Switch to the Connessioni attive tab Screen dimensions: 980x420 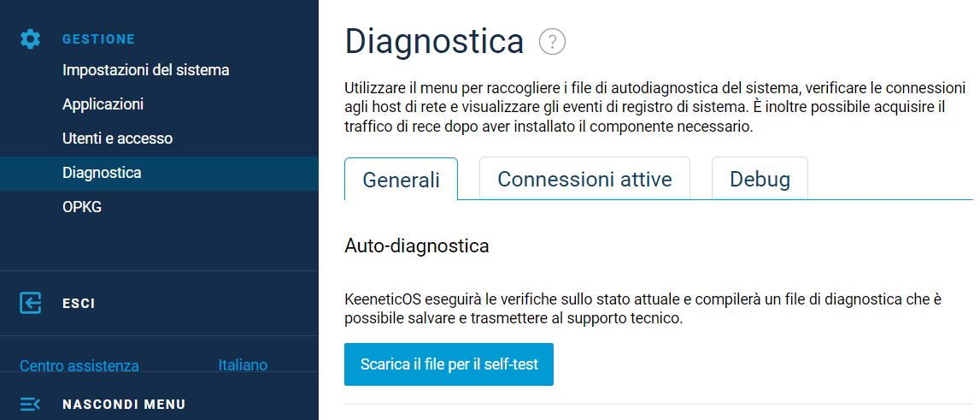pos(584,180)
